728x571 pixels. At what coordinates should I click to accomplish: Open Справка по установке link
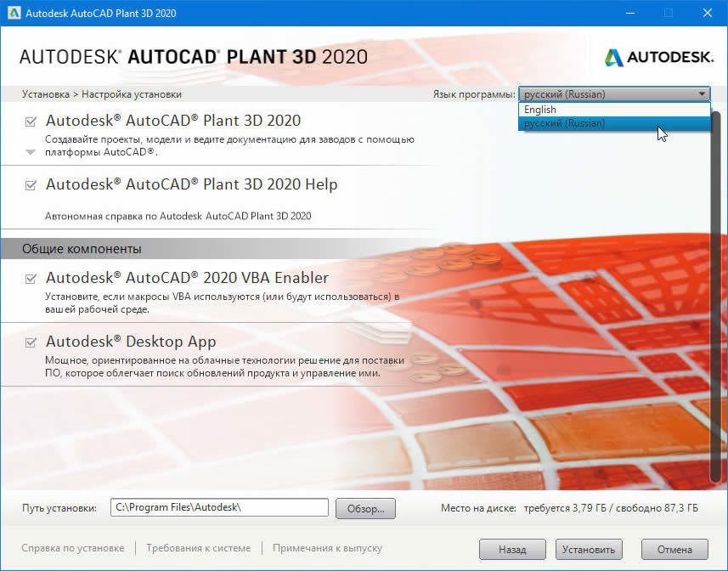73,548
